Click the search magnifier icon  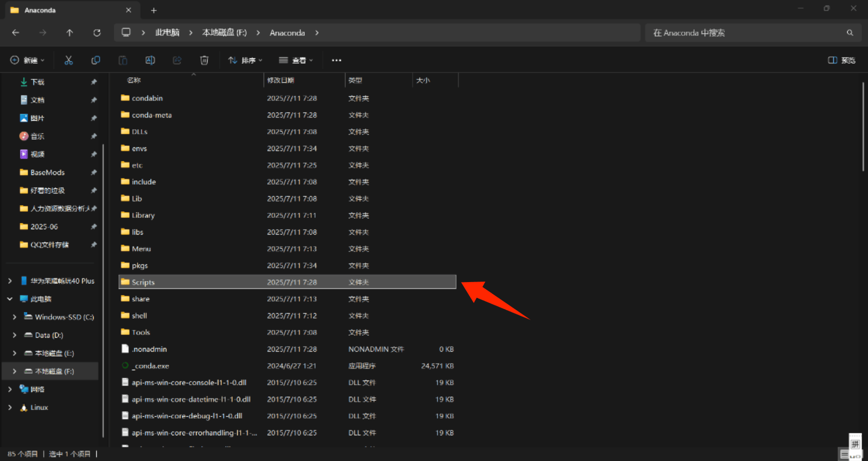850,33
